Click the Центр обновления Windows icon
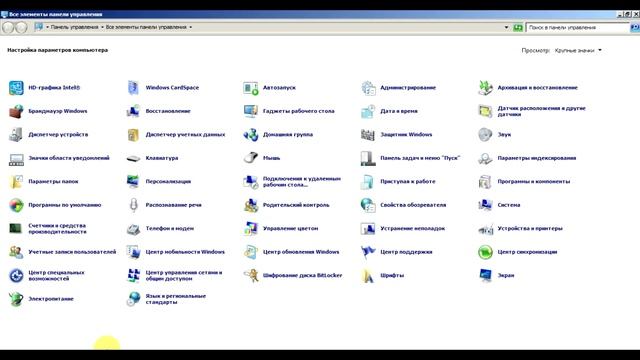640x360 pixels. point(251,252)
